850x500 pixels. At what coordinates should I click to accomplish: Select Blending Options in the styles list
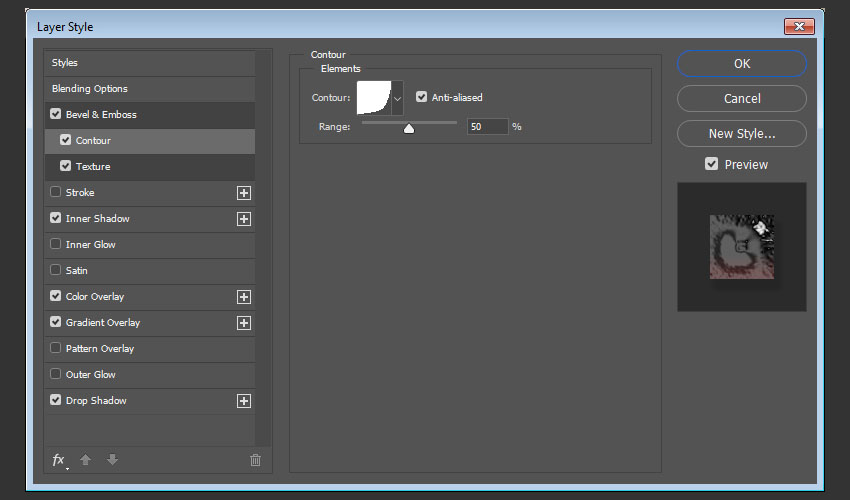90,89
